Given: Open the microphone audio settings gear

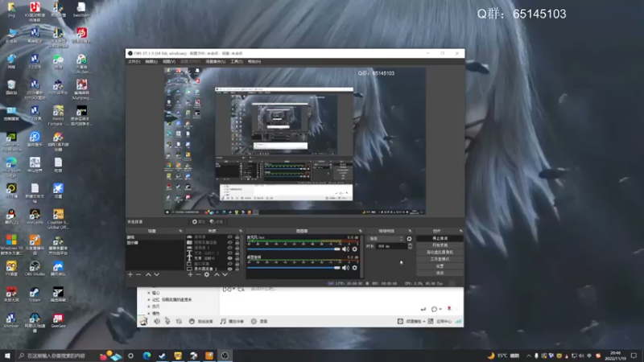Looking at the screenshot, I should [x=355, y=249].
